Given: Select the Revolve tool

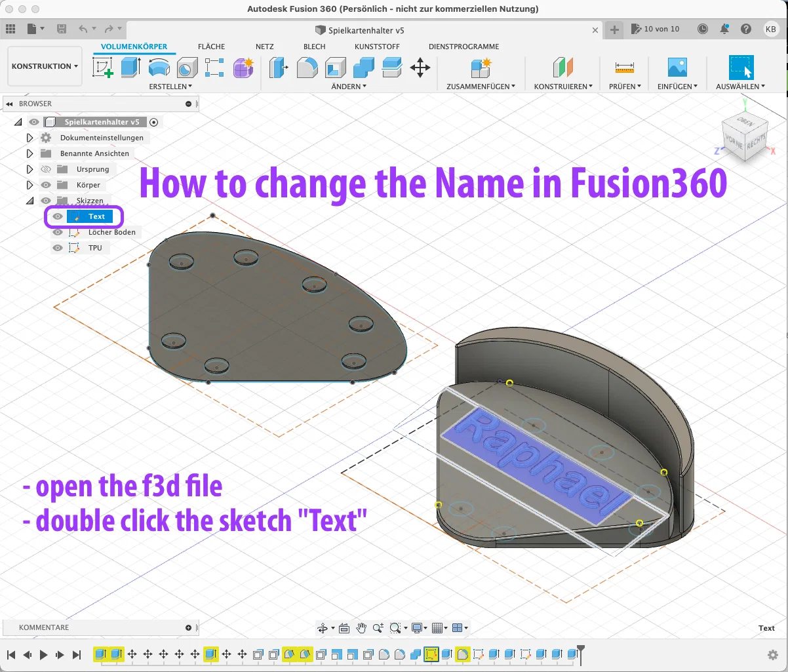Looking at the screenshot, I should 159,68.
